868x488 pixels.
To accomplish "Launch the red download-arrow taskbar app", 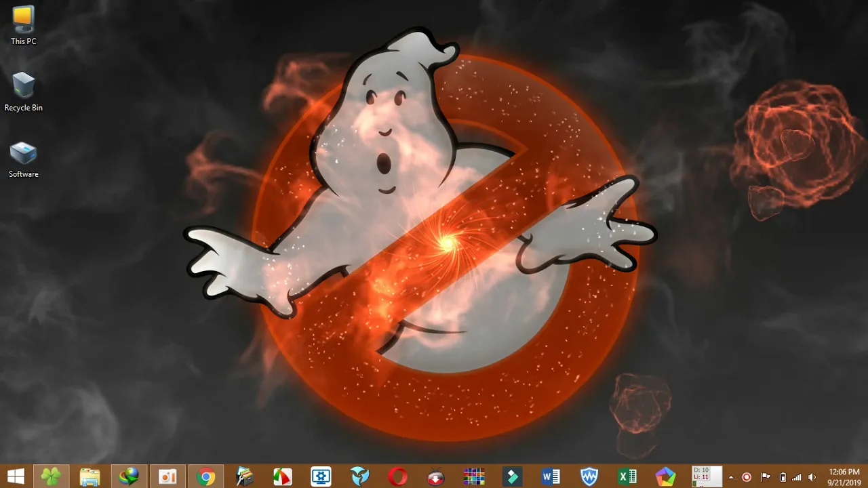I will [x=436, y=476].
